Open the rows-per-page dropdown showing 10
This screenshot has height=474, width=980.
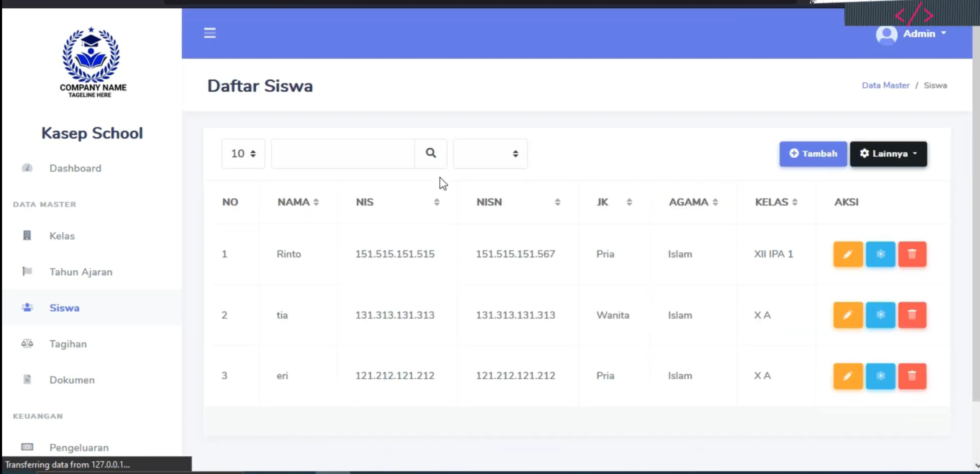tap(243, 154)
